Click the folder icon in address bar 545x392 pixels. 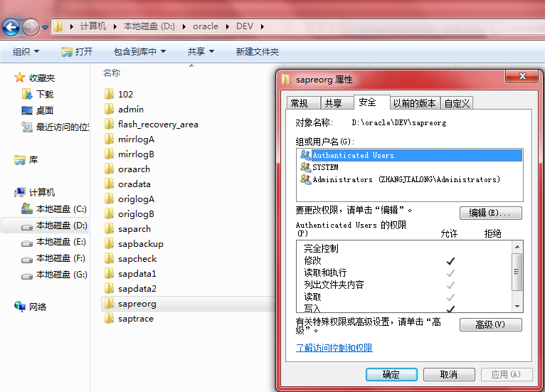(x=58, y=26)
